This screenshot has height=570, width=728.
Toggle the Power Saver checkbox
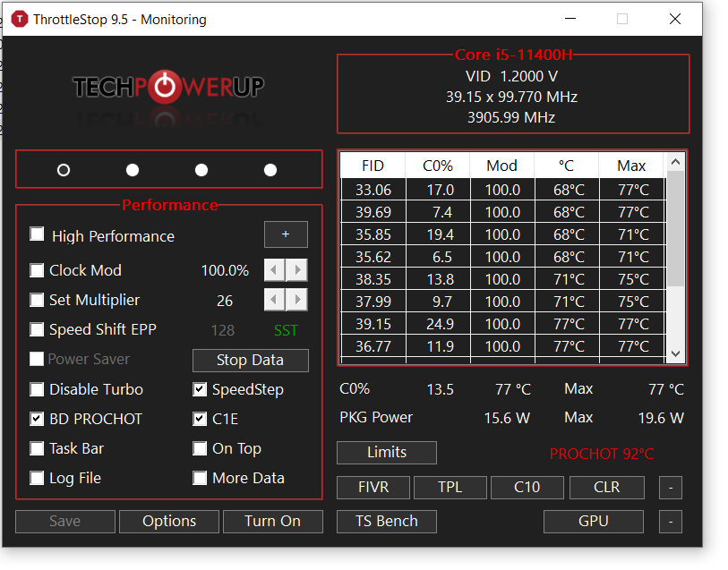[37, 359]
